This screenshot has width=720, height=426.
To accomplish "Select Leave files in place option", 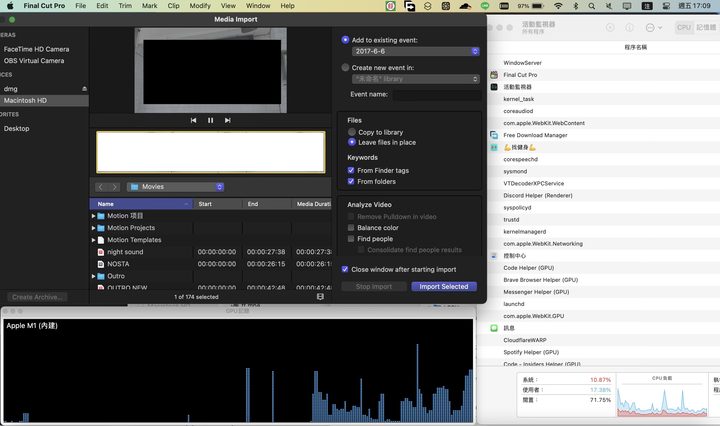I will [352, 142].
